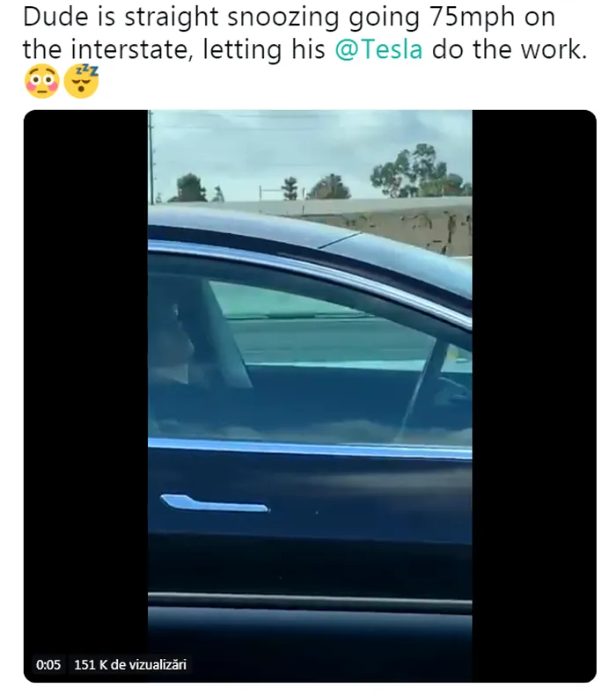Image resolution: width=616 pixels, height=695 pixels.
Task: Click the 151 K de vizualizări label
Action: tap(130, 664)
